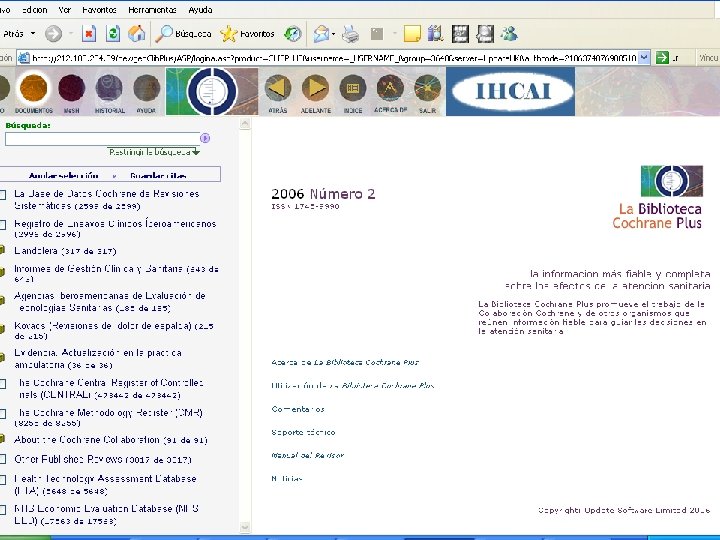Click the left panel scroll-up arrow
The image size is (720, 540).
[x=245, y=124]
